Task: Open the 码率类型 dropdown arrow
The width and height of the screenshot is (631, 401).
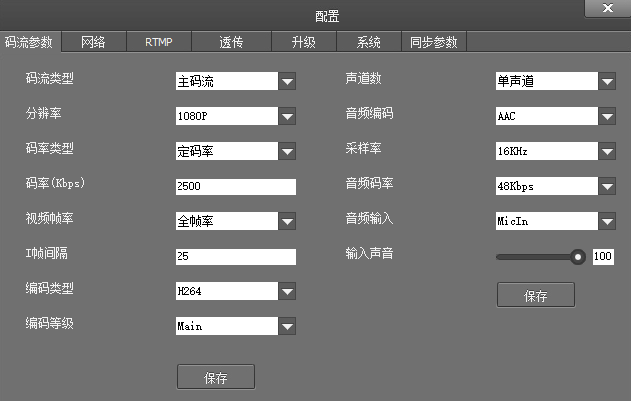Action: [287, 151]
